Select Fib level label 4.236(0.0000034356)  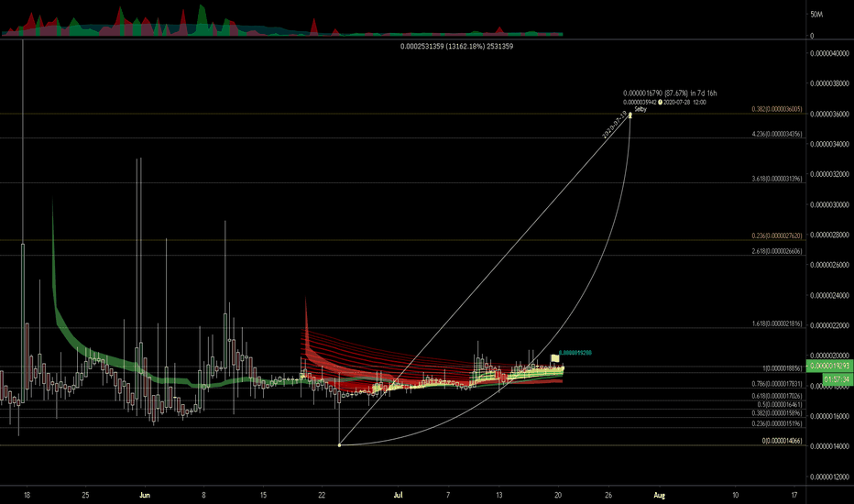point(777,134)
